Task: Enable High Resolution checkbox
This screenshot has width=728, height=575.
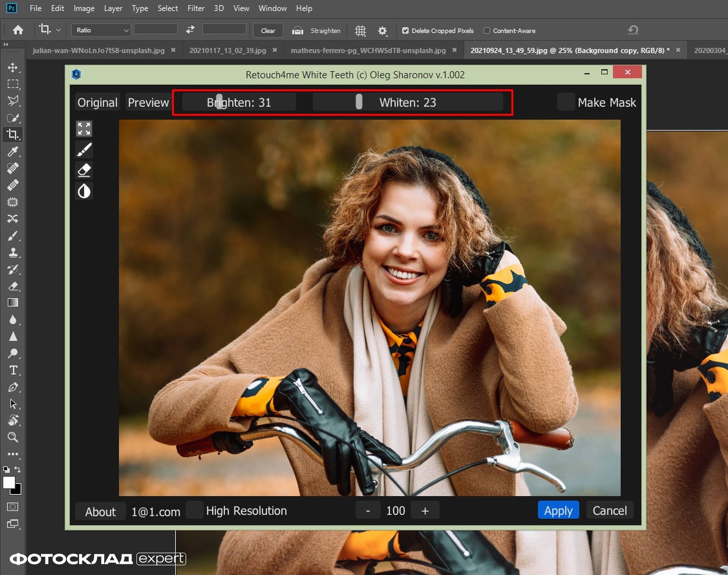Action: point(194,510)
